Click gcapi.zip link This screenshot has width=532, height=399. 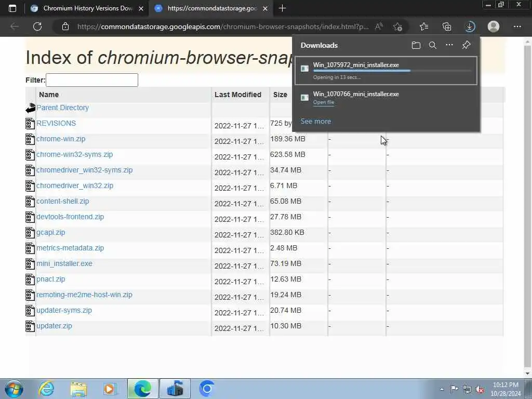[x=51, y=232]
